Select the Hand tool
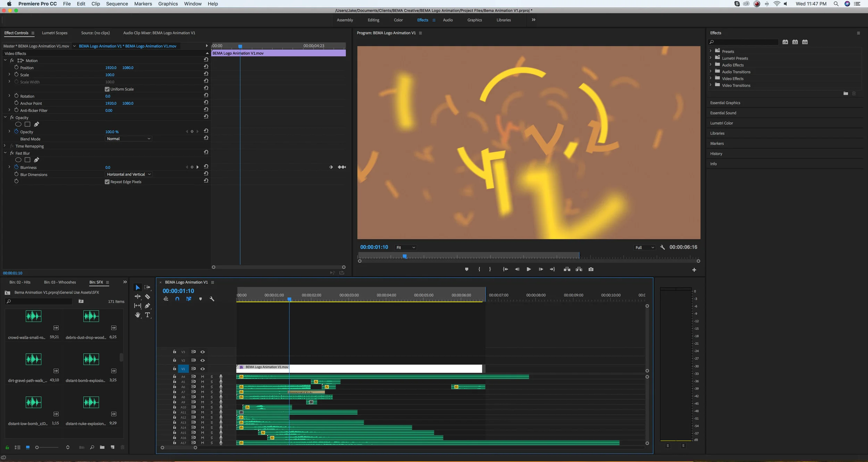Viewport: 868px width, 462px height. (x=137, y=315)
